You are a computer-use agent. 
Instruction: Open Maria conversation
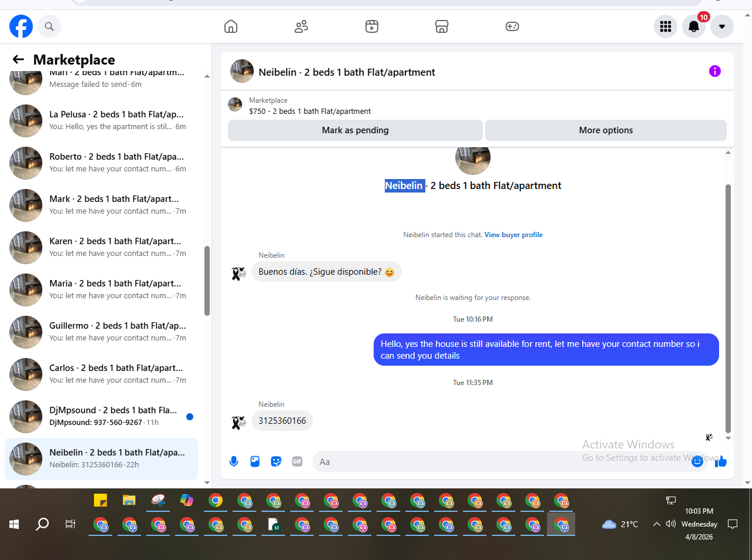click(101, 289)
